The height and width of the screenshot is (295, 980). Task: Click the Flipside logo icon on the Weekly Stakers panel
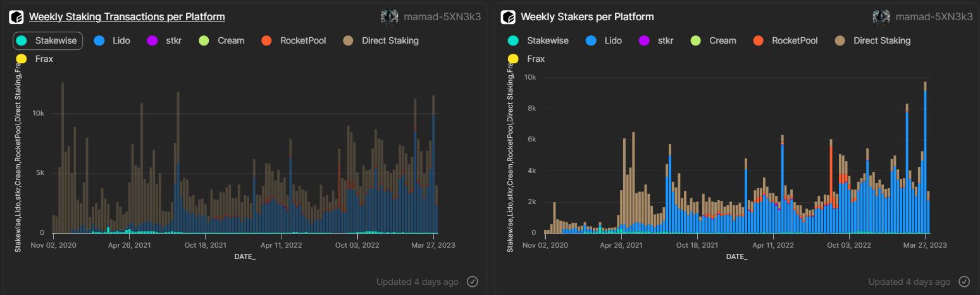pos(508,17)
